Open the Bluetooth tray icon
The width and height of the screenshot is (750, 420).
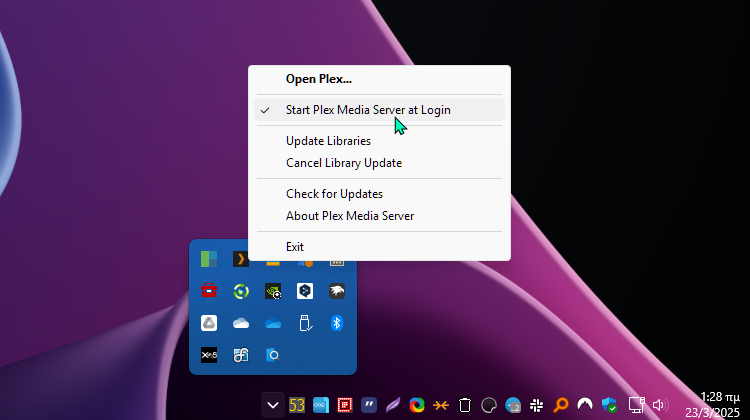click(x=337, y=323)
